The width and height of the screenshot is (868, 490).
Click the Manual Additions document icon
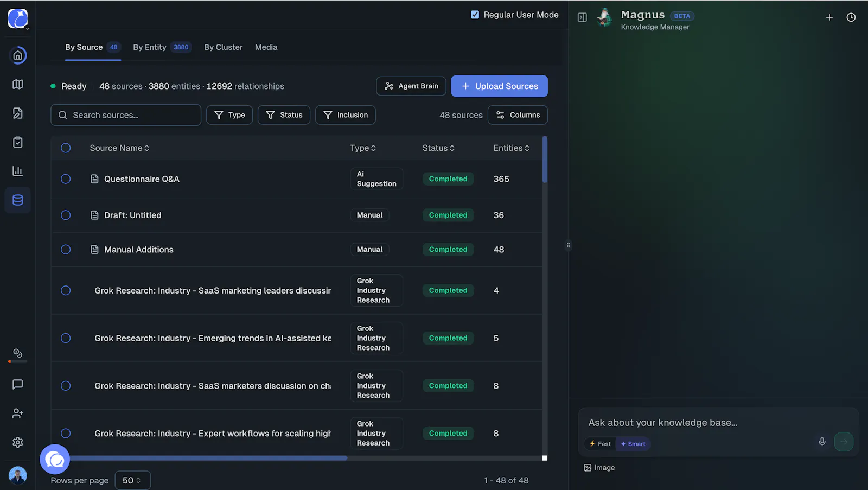pos(94,250)
